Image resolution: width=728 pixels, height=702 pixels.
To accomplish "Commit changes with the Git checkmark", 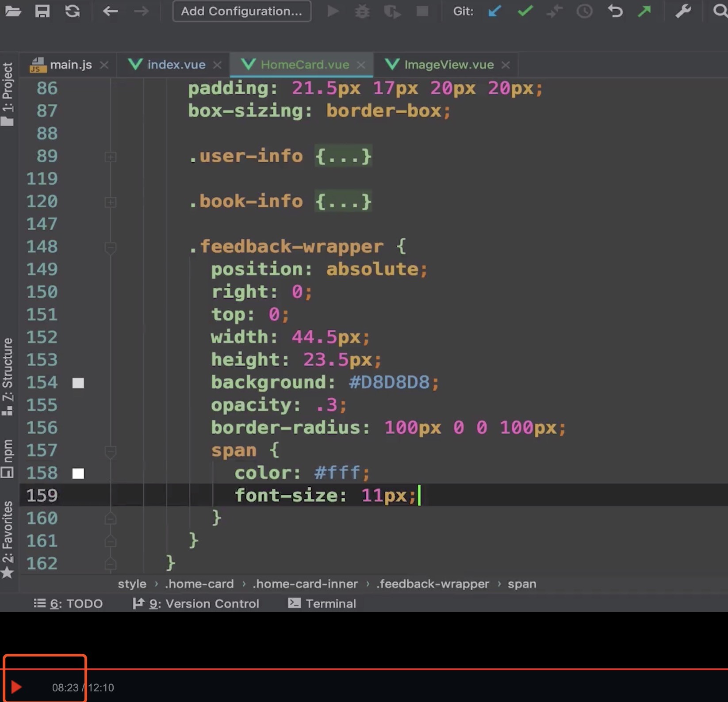I will pos(525,11).
